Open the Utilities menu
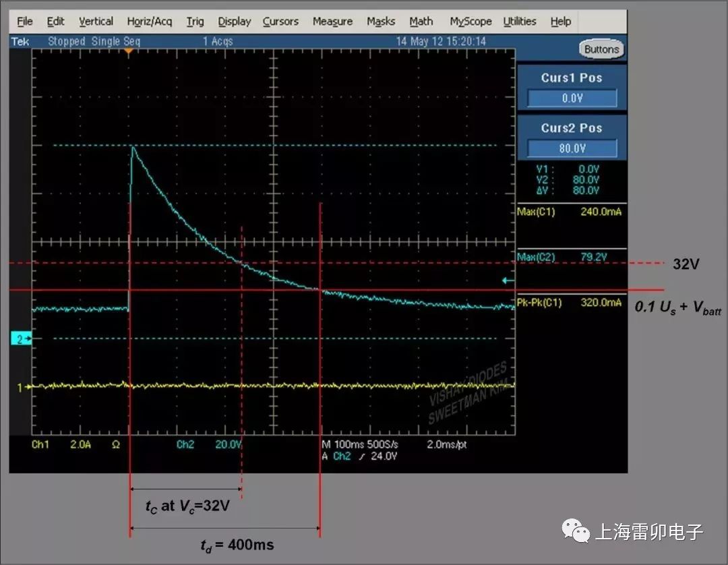 (x=520, y=22)
